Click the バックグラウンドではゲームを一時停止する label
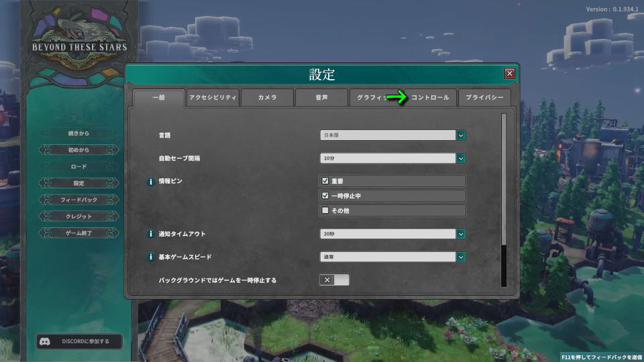Image resolution: width=644 pixels, height=362 pixels. 217,280
